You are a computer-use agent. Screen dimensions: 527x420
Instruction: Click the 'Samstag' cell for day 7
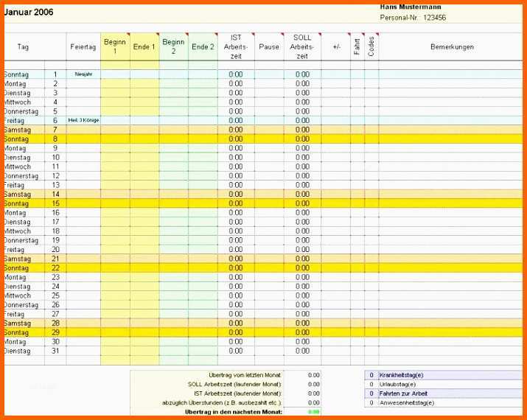[x=24, y=130]
